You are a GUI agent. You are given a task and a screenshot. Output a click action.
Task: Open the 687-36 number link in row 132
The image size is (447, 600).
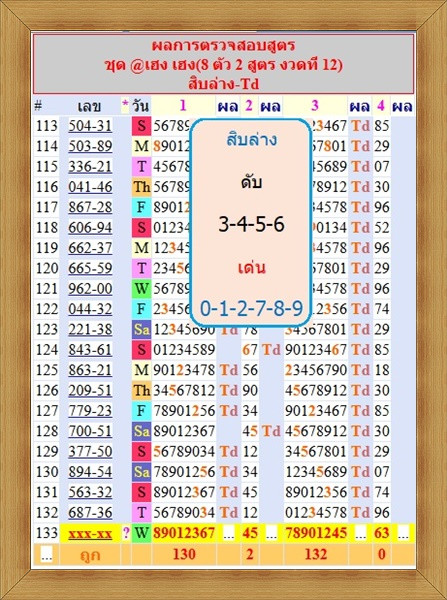[90, 512]
